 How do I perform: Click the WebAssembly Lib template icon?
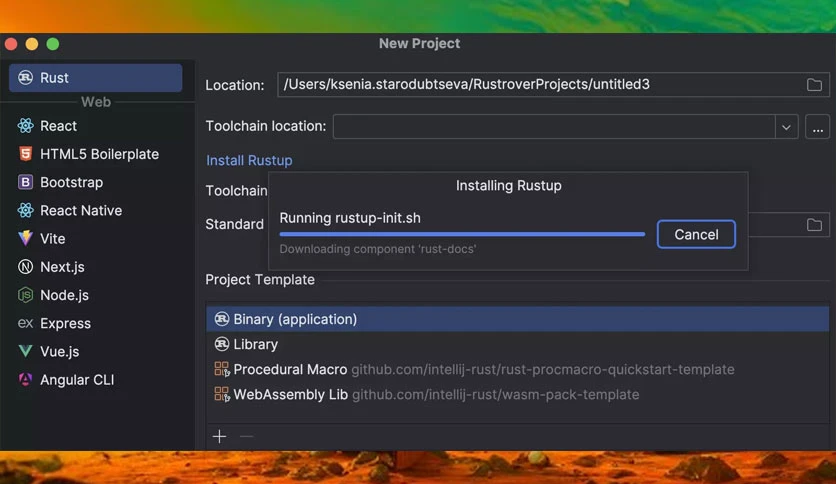pos(222,394)
